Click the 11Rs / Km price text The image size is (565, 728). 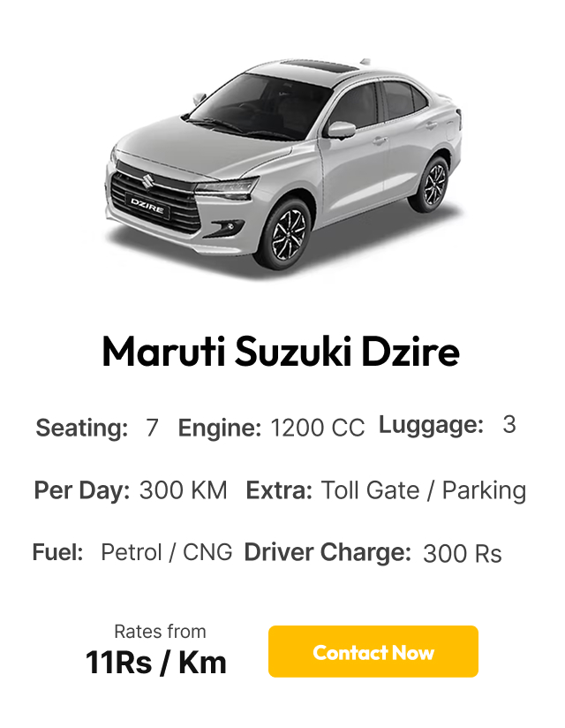tap(156, 663)
